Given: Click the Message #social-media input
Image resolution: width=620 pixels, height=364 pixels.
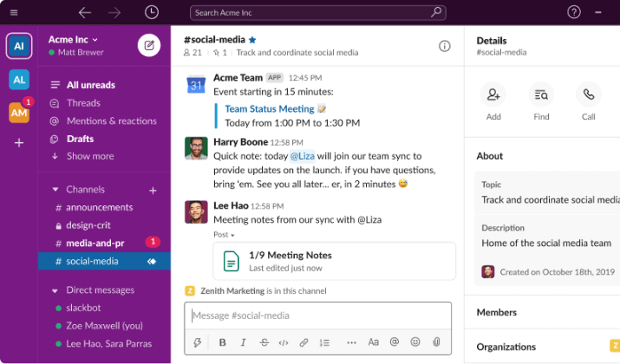Looking at the screenshot, I should [x=317, y=315].
